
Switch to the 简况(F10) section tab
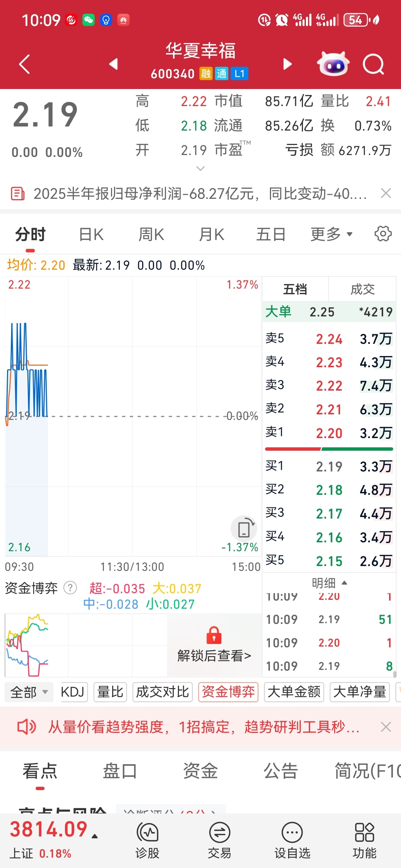(x=368, y=771)
